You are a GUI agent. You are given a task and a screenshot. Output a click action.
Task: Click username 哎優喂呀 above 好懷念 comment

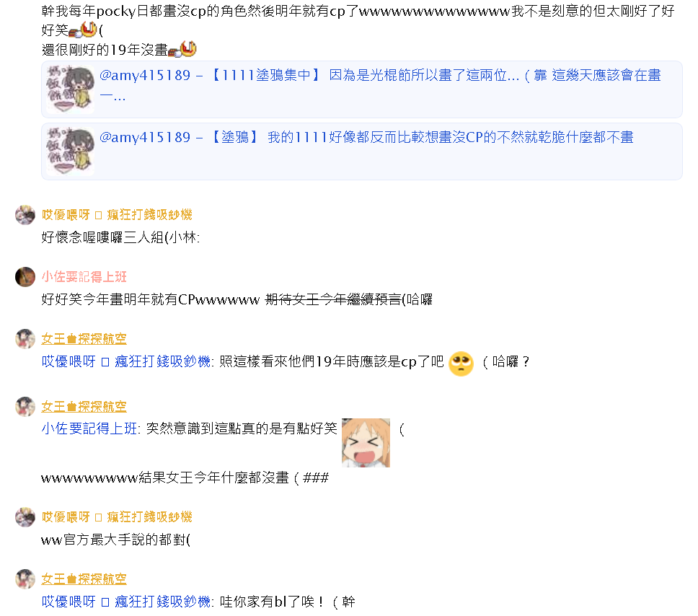pyautogui.click(x=117, y=215)
